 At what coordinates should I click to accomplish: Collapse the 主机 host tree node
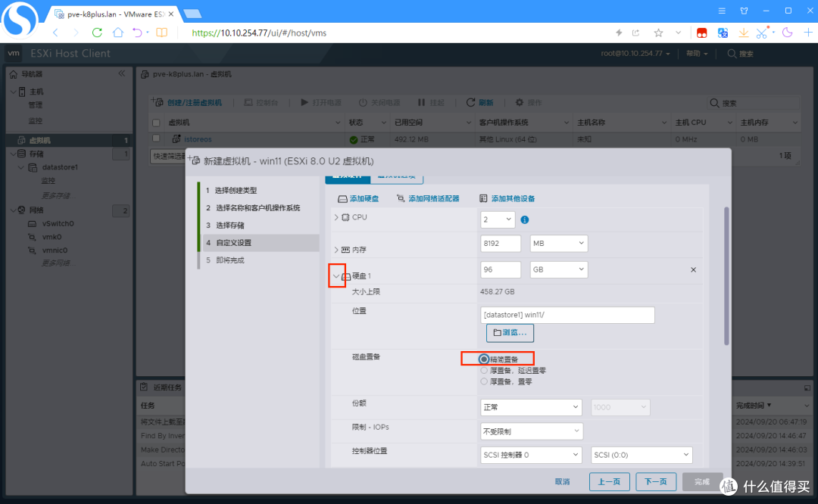click(13, 92)
